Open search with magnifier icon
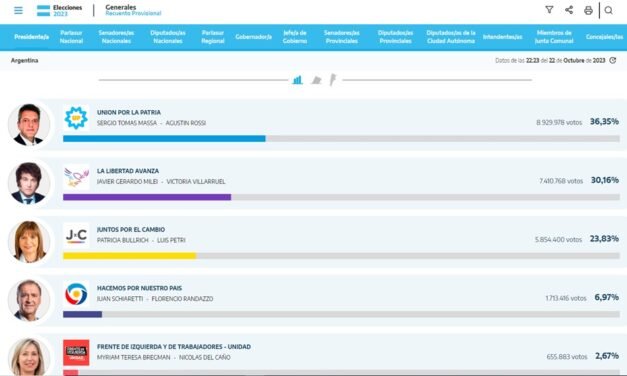The width and height of the screenshot is (627, 376). click(x=609, y=10)
